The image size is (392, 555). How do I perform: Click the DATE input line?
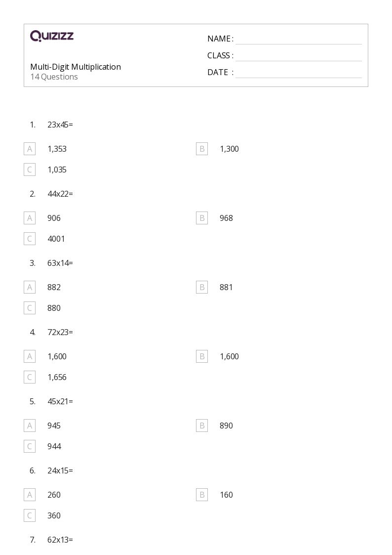click(298, 73)
